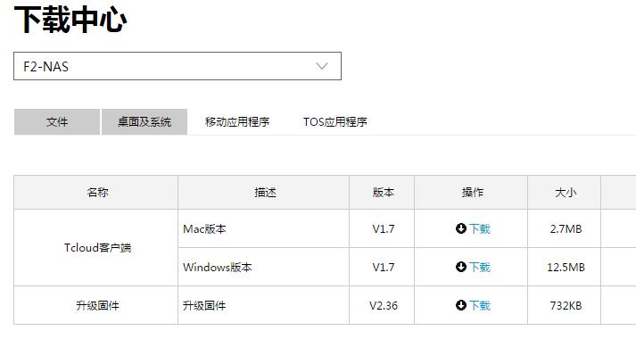Click the 下载 link for the Windows client

click(480, 267)
